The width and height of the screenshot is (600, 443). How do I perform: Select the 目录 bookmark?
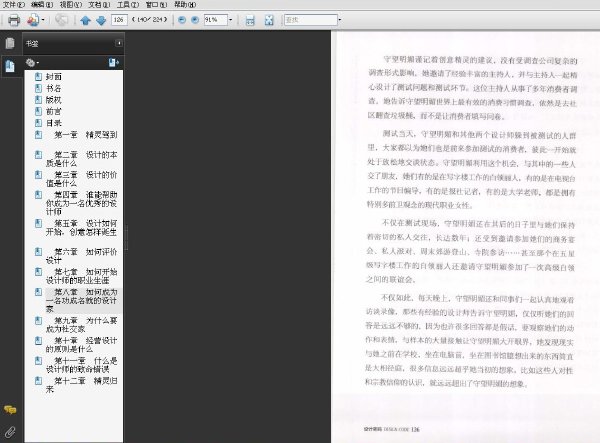tap(54, 123)
